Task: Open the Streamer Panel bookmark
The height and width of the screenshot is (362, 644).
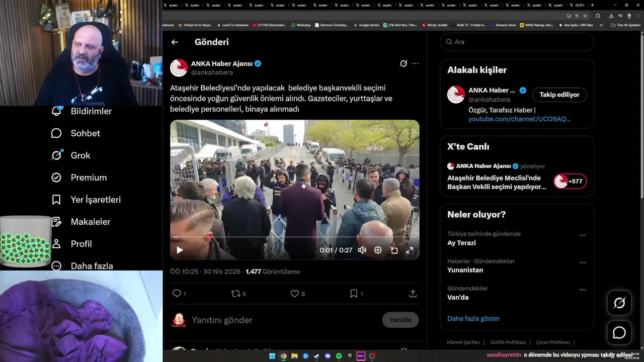Action: [503, 25]
